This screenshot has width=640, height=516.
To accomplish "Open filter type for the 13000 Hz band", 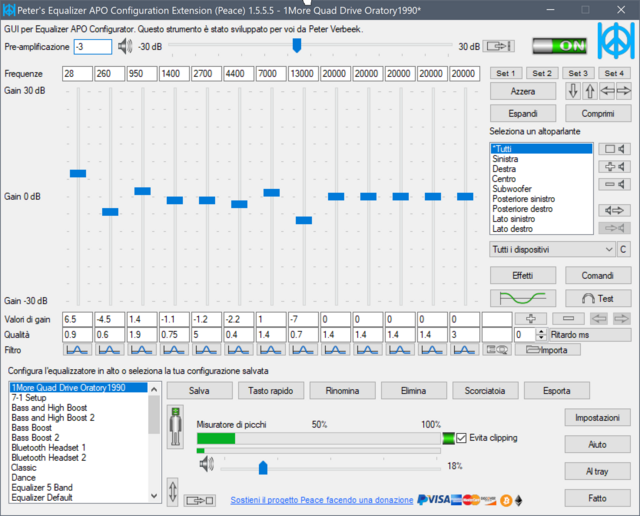I will tap(303, 350).
